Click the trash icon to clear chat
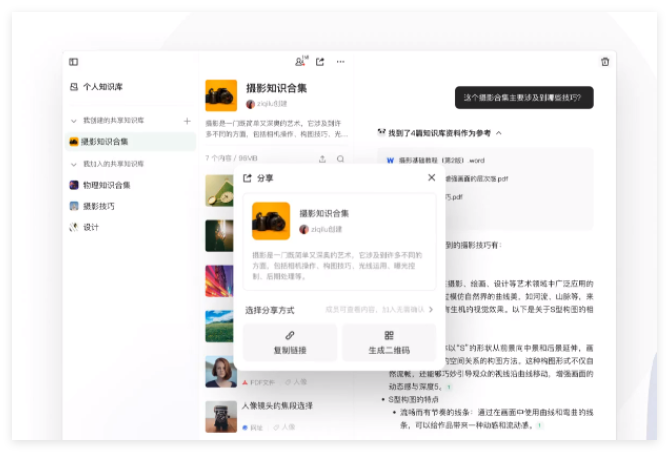Viewport: 669px width, 452px height. coord(605,62)
